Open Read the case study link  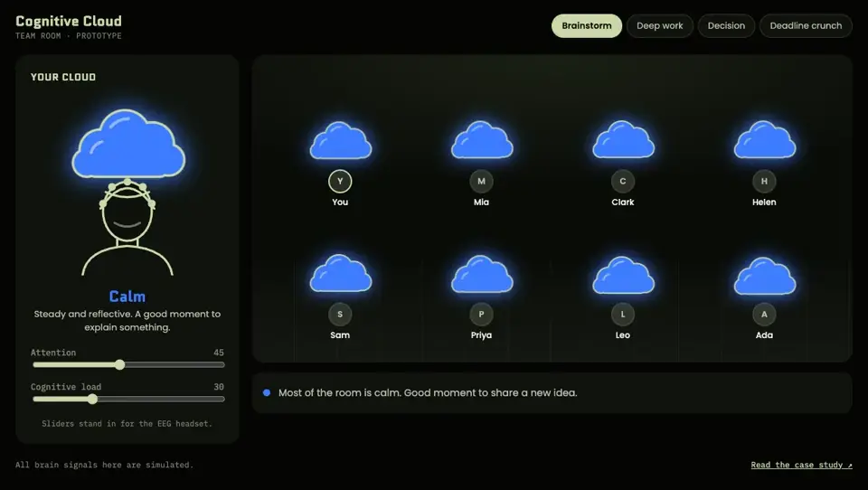[802, 465]
